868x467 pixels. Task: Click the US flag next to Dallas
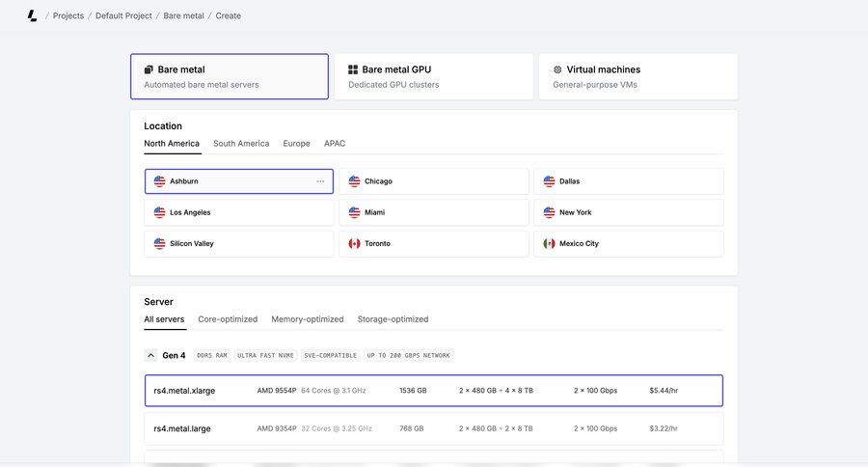pyautogui.click(x=549, y=181)
